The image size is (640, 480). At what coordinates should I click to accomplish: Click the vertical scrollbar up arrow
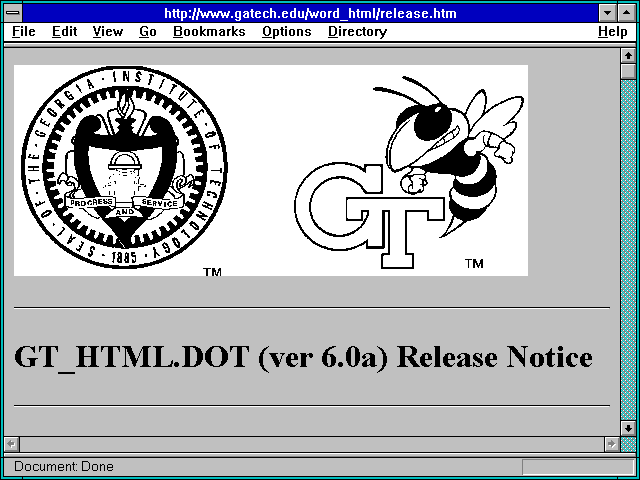click(x=628, y=56)
